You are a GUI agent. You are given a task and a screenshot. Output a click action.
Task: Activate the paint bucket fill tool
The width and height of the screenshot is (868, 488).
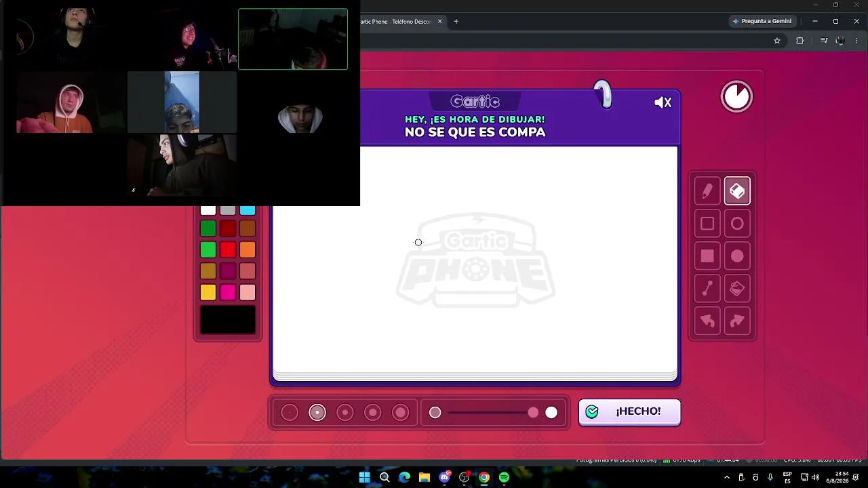(737, 289)
